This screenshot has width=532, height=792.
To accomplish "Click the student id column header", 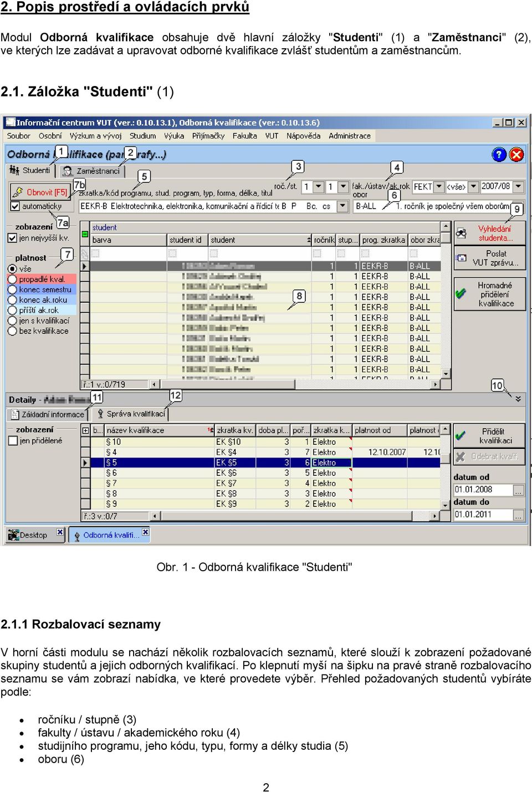I will tap(187, 240).
